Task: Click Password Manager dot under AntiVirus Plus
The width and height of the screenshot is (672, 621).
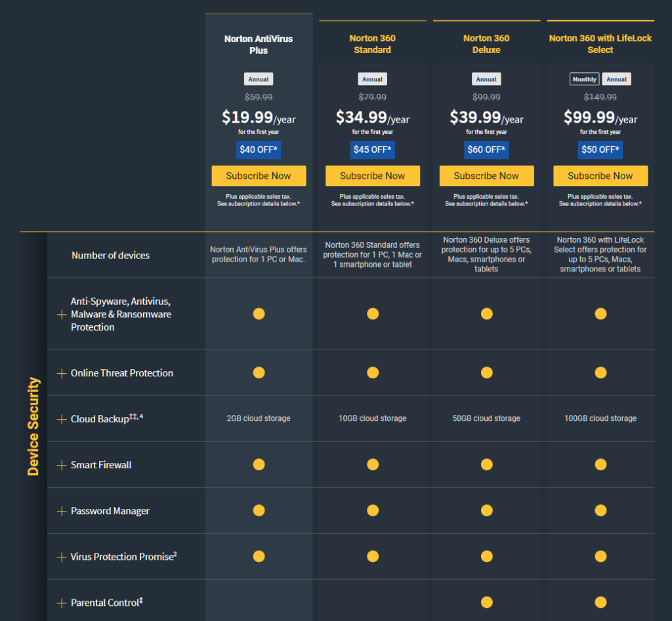Action: (259, 510)
